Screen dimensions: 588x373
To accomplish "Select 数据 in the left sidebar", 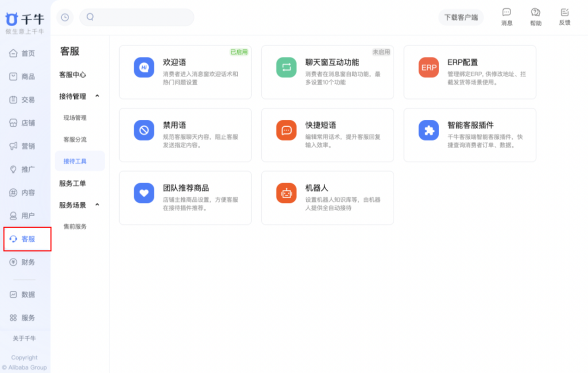I will click(22, 295).
